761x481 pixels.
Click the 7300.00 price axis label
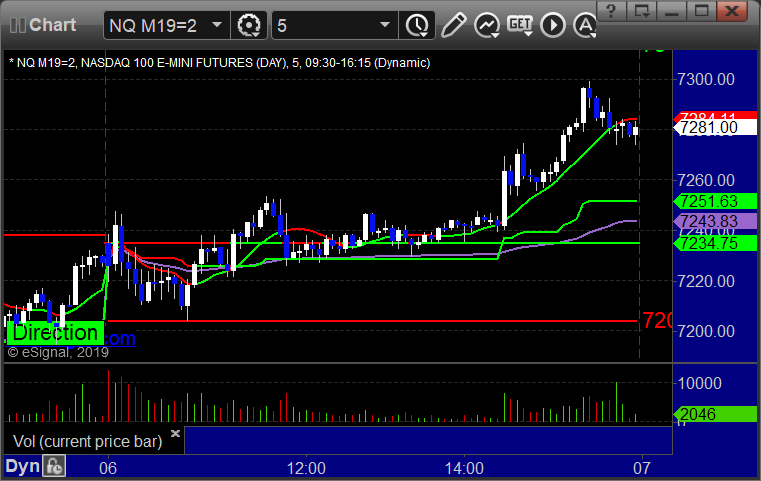click(x=706, y=80)
